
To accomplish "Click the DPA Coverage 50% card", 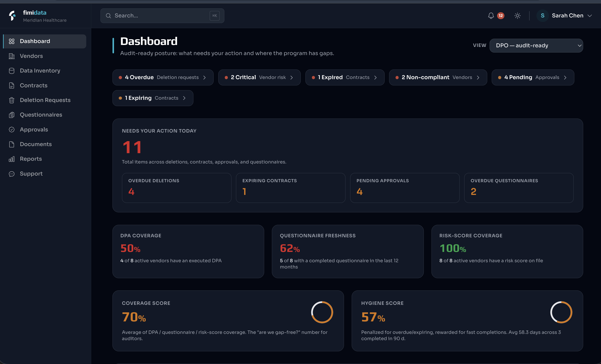I will 188,251.
